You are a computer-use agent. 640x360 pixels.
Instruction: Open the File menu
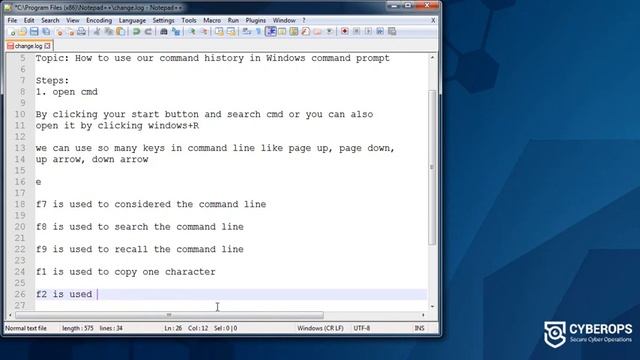point(12,20)
